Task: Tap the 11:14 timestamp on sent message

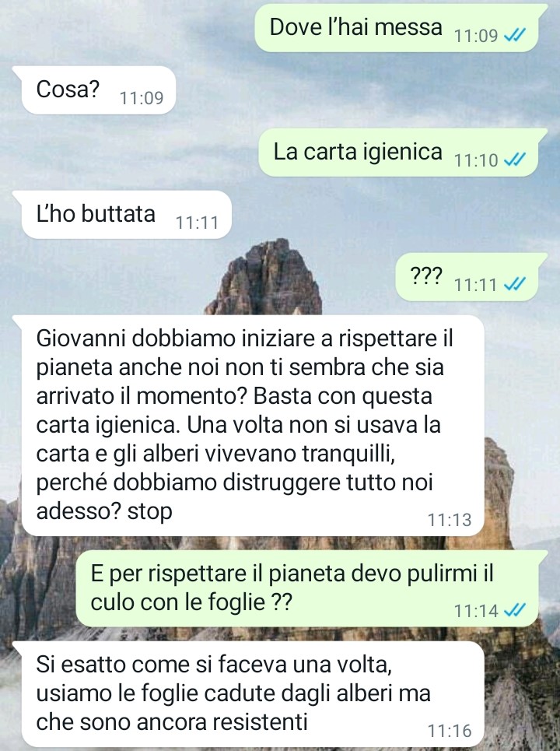Action: [476, 611]
